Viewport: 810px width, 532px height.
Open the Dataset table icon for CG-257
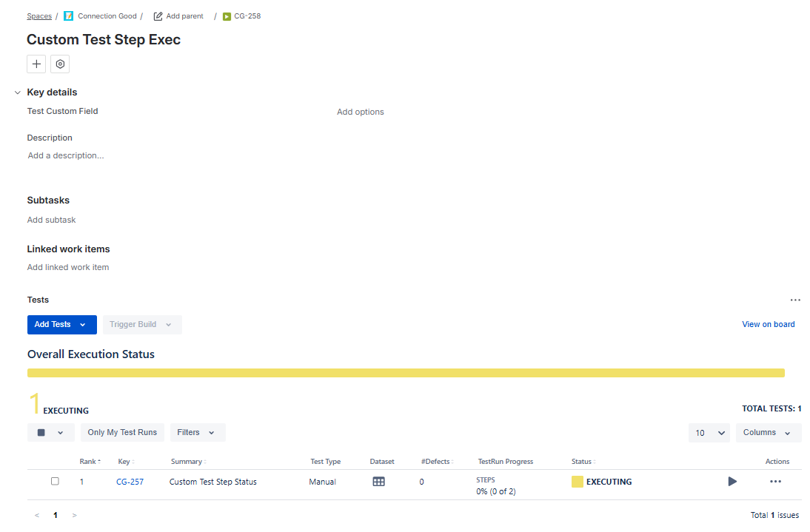[x=378, y=482]
